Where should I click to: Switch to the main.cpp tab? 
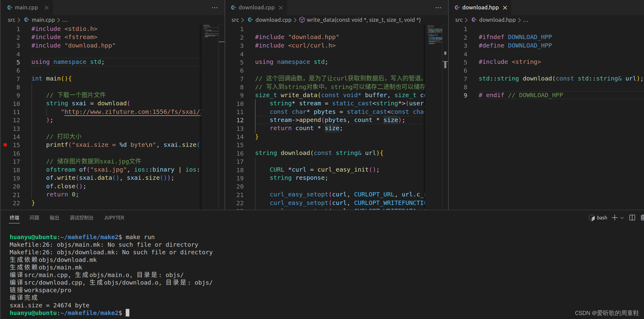[x=26, y=8]
